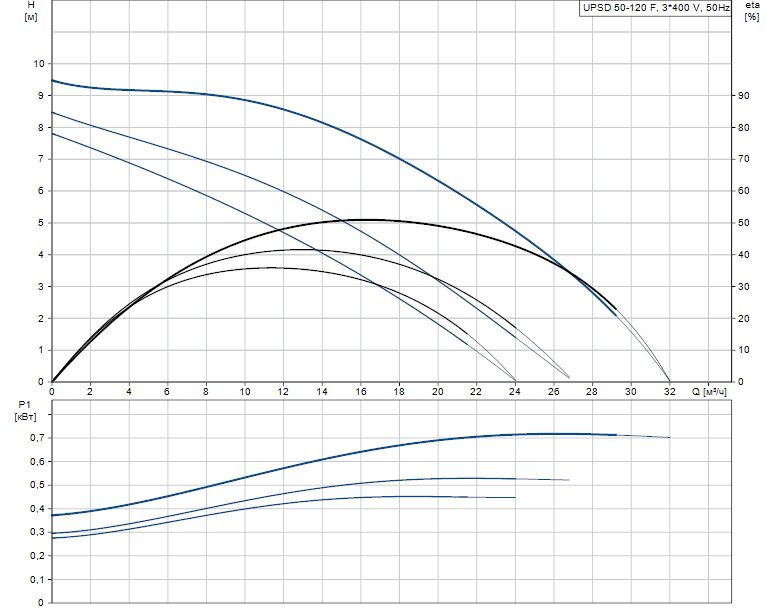
Task: Click the [кВт] unit label
Action: [x=25, y=418]
